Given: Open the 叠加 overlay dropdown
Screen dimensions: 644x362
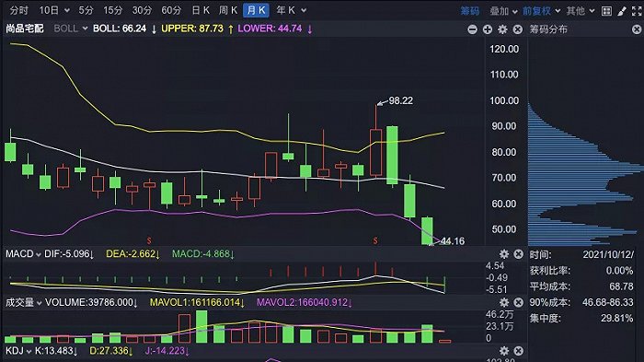Looking at the screenshot, I should [503, 11].
